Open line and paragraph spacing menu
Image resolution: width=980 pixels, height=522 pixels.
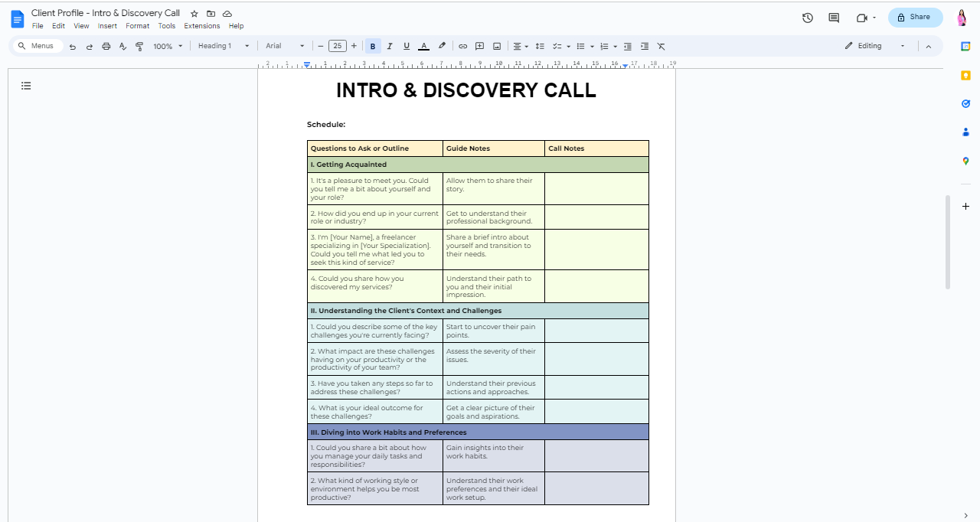pyautogui.click(x=540, y=46)
